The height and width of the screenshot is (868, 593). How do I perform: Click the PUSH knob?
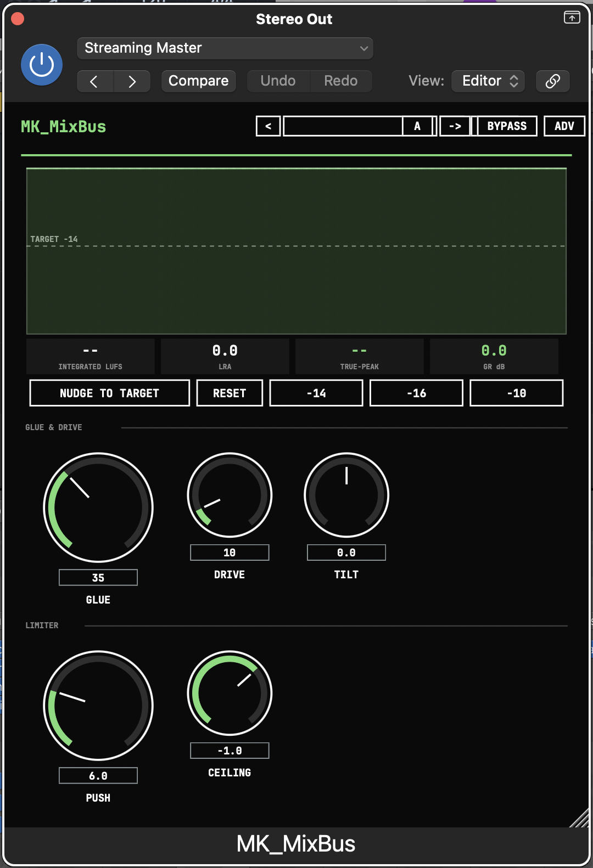[x=98, y=706]
